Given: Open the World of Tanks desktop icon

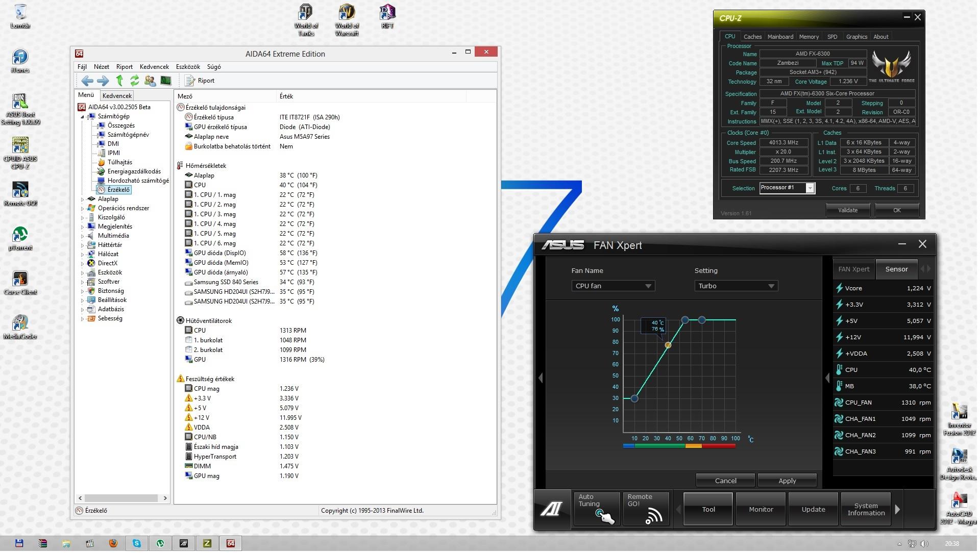Looking at the screenshot, I should (x=306, y=20).
